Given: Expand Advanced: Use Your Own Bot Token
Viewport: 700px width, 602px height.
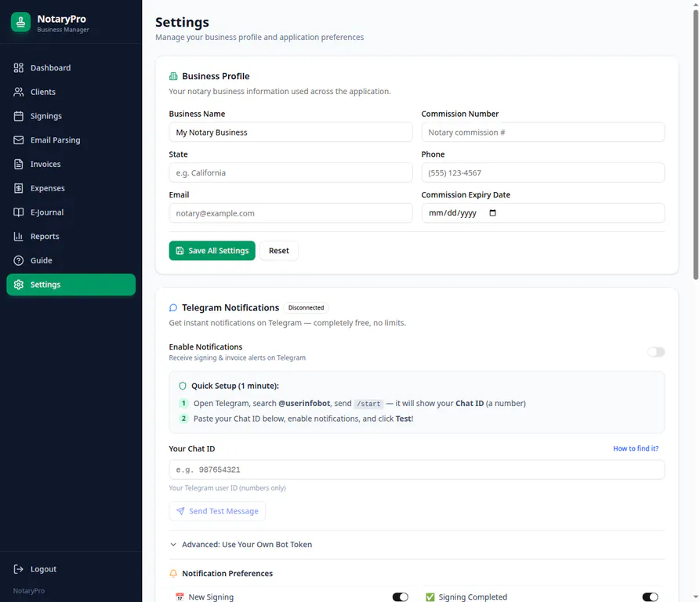Looking at the screenshot, I should click(241, 545).
